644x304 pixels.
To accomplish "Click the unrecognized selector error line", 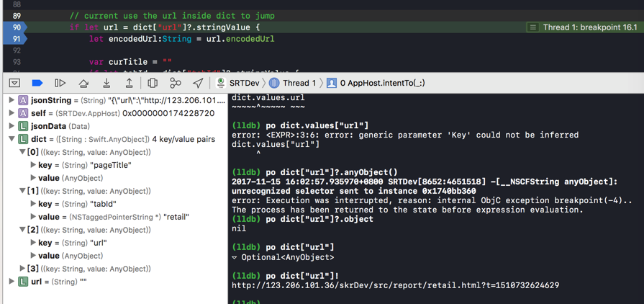I will [354, 191].
